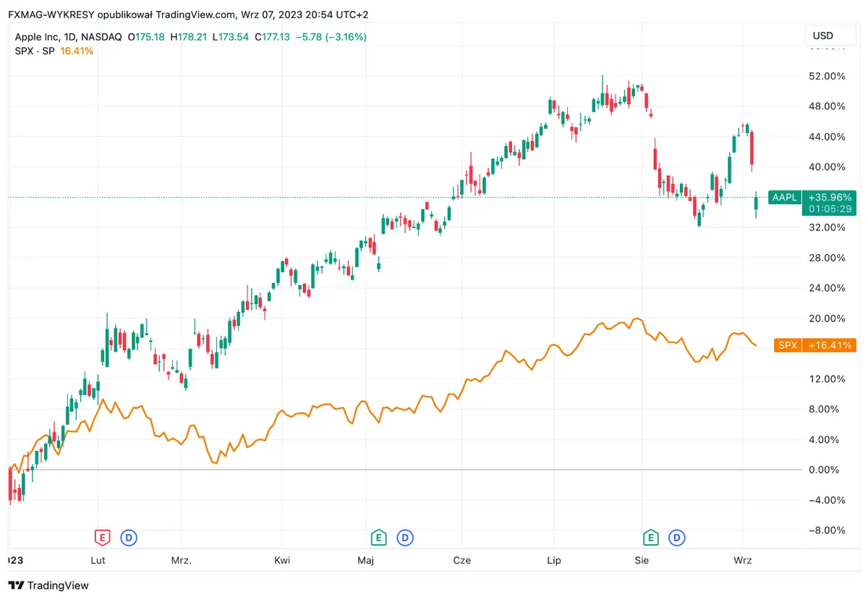Click the orange SPX label on right axis

point(787,345)
